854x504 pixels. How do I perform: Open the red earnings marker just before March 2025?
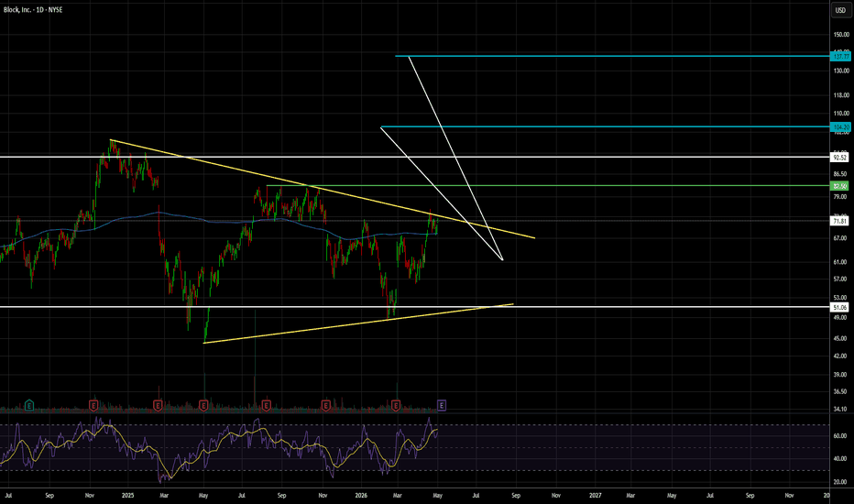158,405
